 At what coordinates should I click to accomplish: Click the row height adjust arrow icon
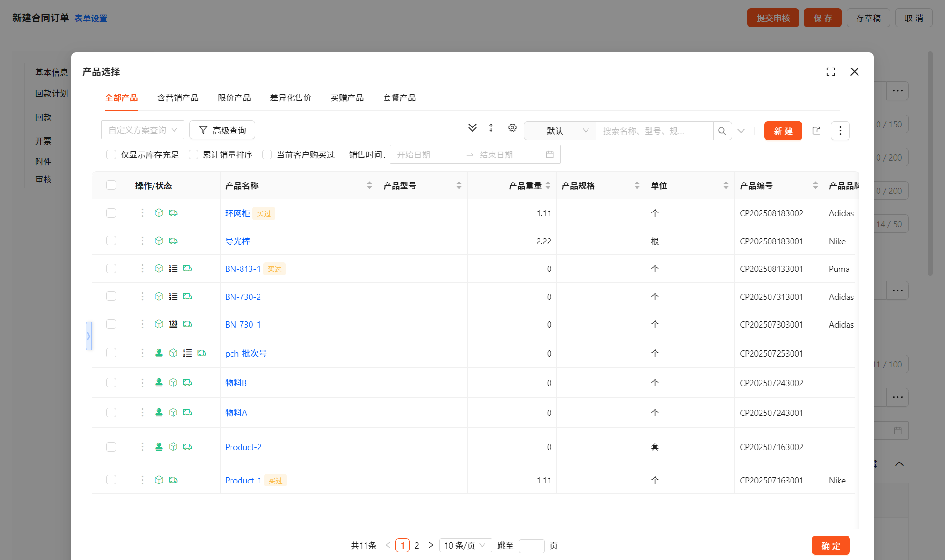point(491,128)
